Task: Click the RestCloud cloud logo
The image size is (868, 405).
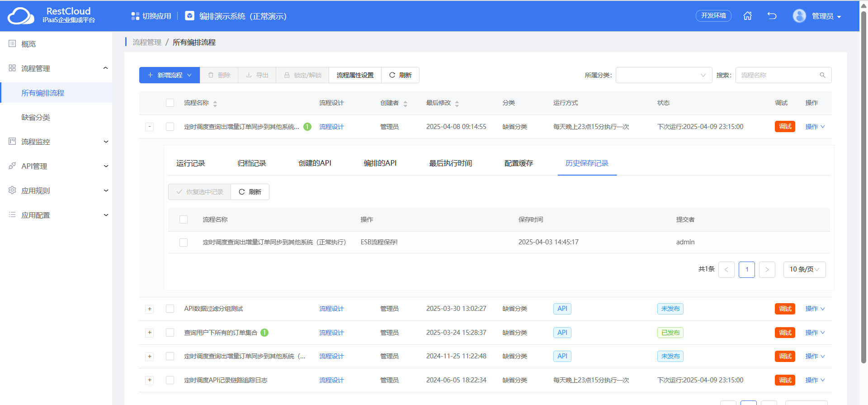Action: coord(21,16)
